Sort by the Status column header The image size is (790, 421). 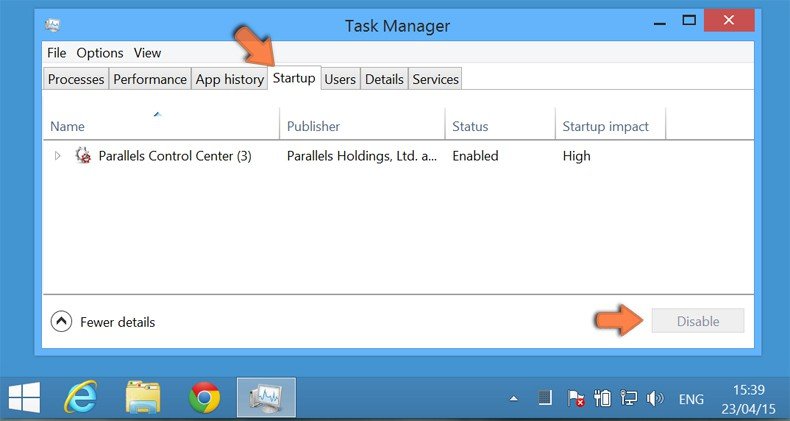point(500,124)
